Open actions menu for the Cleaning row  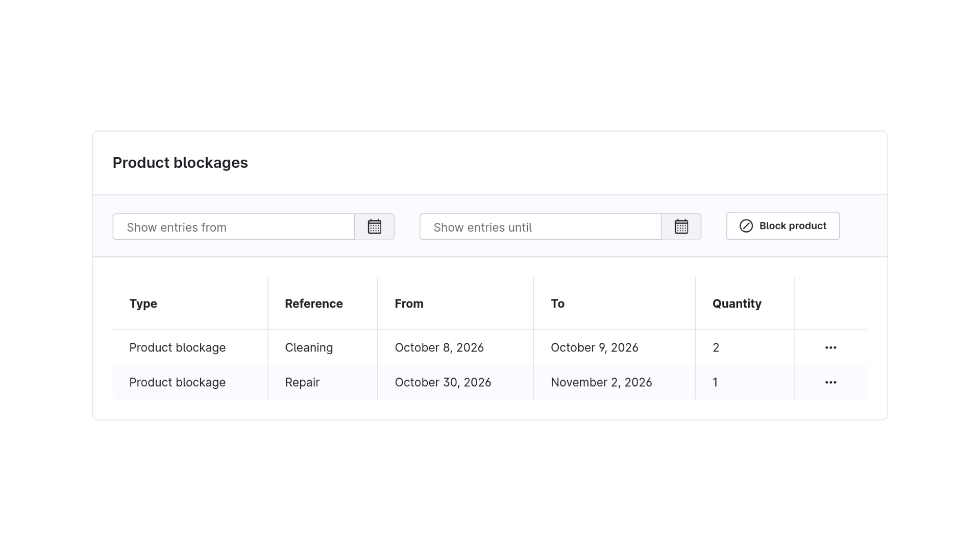point(830,347)
